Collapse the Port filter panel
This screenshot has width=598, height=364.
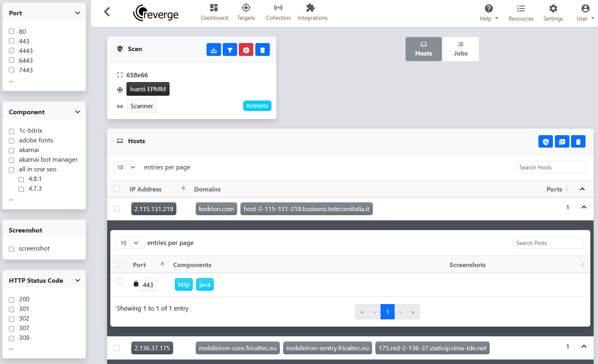click(x=78, y=13)
